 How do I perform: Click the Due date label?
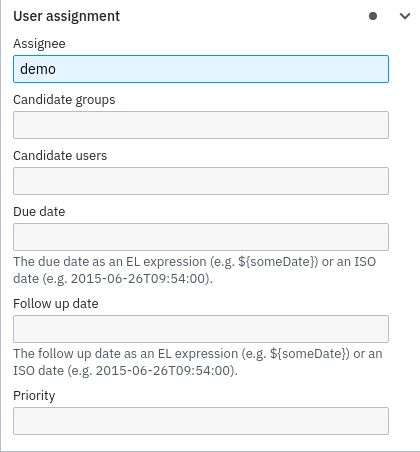tap(39, 212)
